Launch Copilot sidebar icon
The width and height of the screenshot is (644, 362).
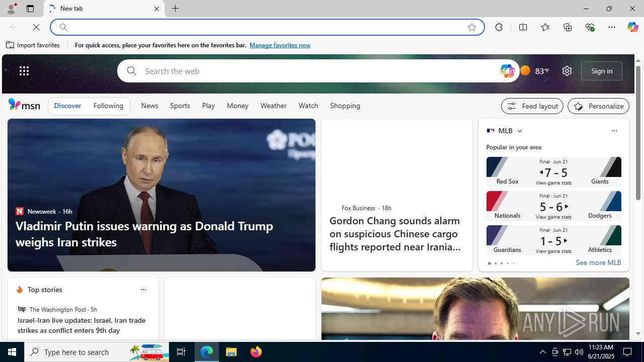pyautogui.click(x=632, y=27)
